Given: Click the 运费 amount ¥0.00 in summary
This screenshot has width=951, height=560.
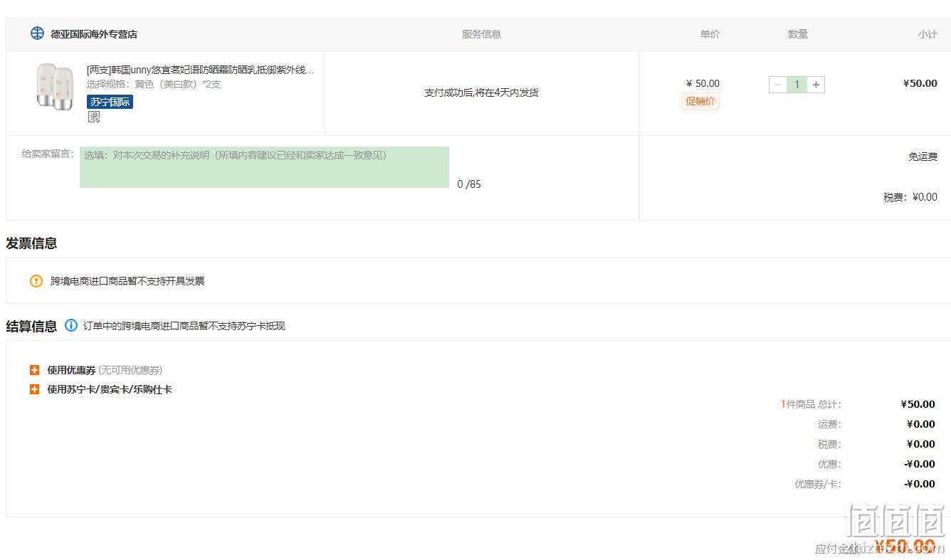Looking at the screenshot, I should 921,424.
